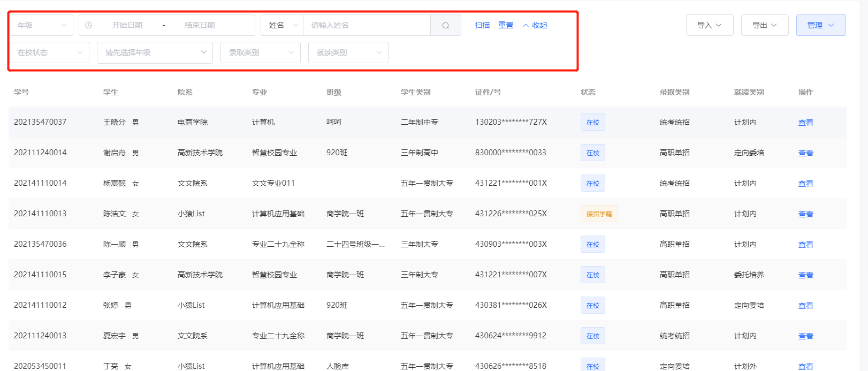Click the 班级 column header
The width and height of the screenshot is (868, 371).
coord(334,92)
